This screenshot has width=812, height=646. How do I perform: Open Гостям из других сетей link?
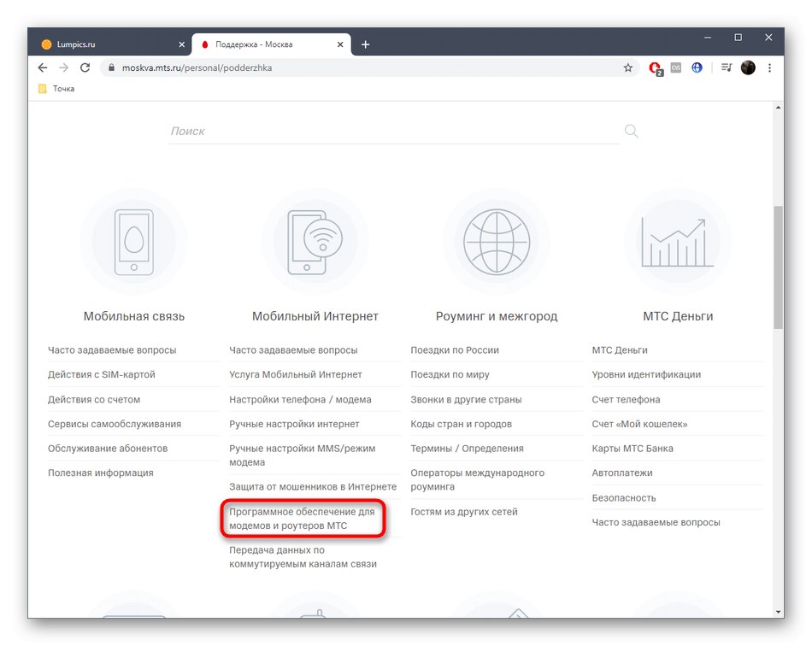[463, 511]
